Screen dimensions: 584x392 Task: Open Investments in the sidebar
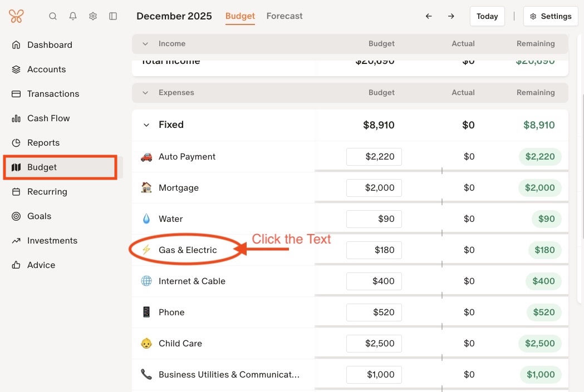tap(52, 241)
